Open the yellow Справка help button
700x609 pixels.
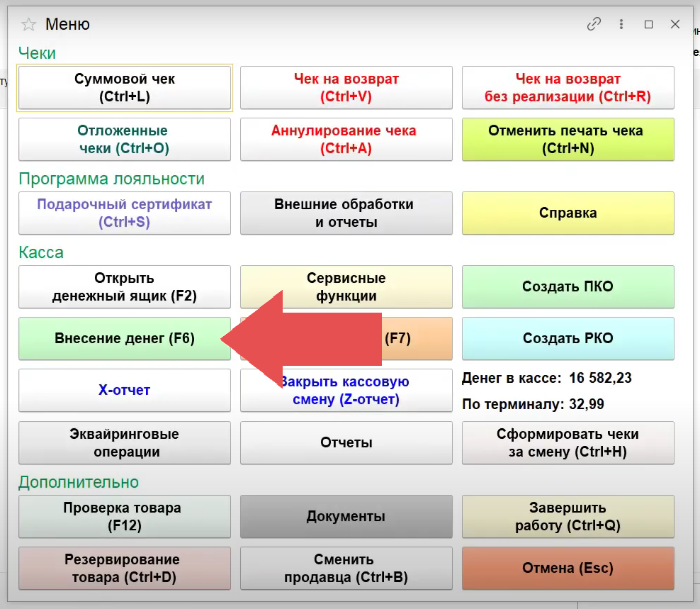(x=568, y=213)
